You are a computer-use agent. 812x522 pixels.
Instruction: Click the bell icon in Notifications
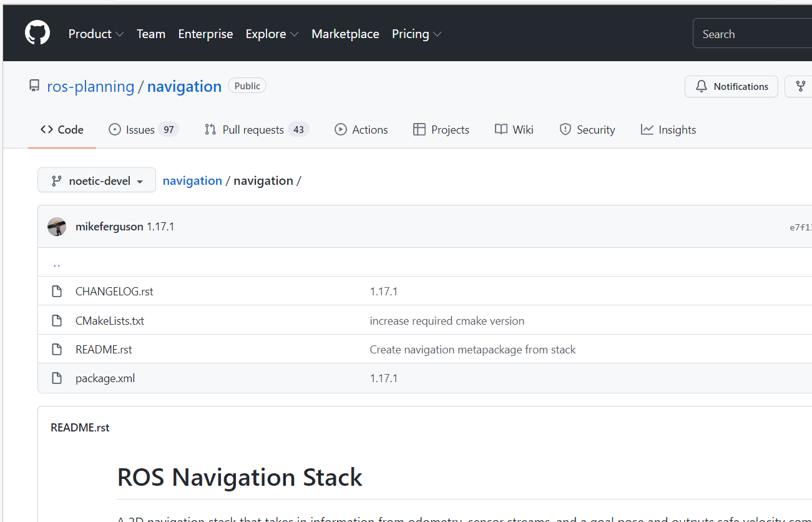[702, 87]
